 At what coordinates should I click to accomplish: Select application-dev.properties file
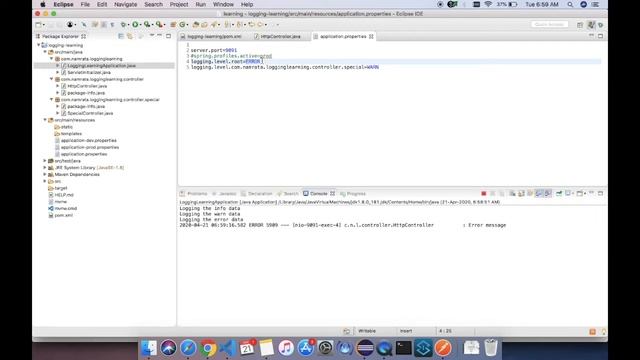point(88,140)
